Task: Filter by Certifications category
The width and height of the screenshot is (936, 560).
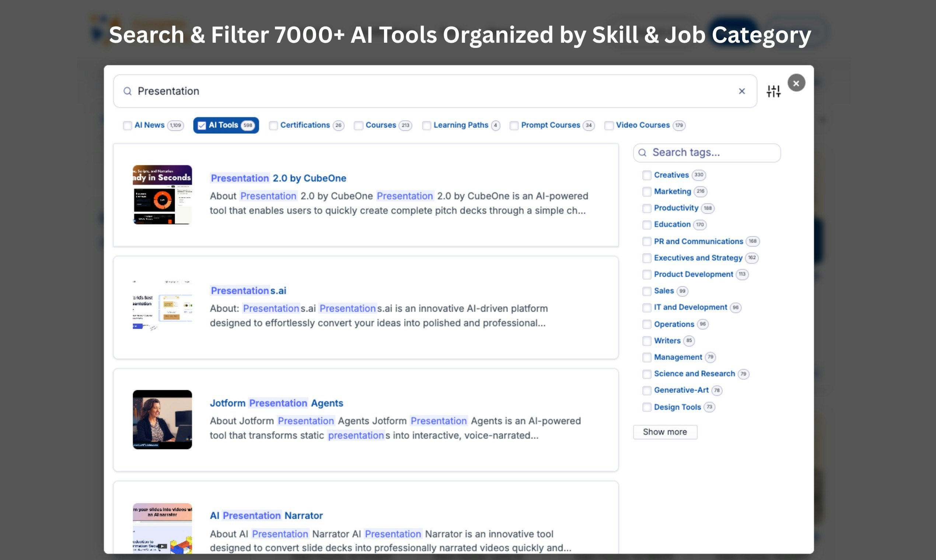Action: point(273,125)
